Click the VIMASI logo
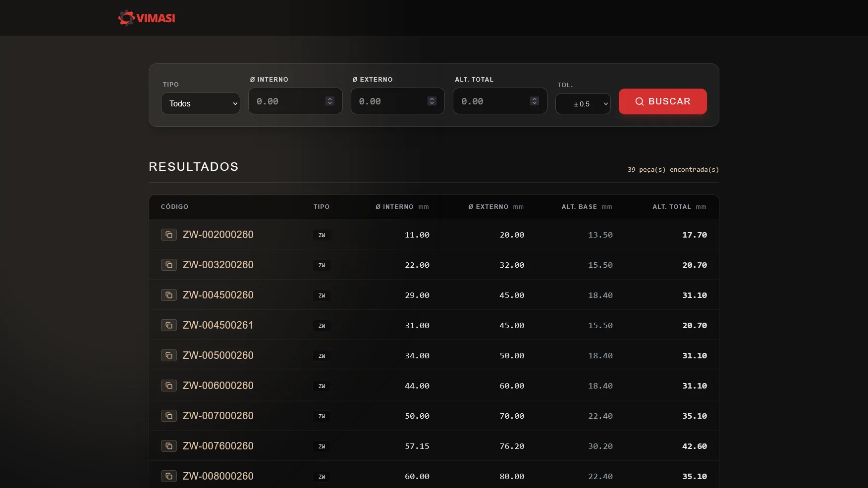Viewport: 868px width, 488px height. click(147, 18)
